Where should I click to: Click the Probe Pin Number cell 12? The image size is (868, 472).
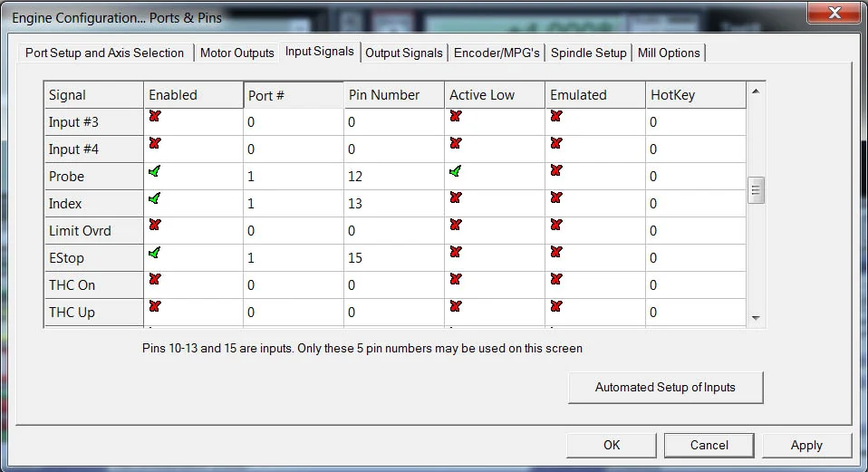[x=393, y=176]
